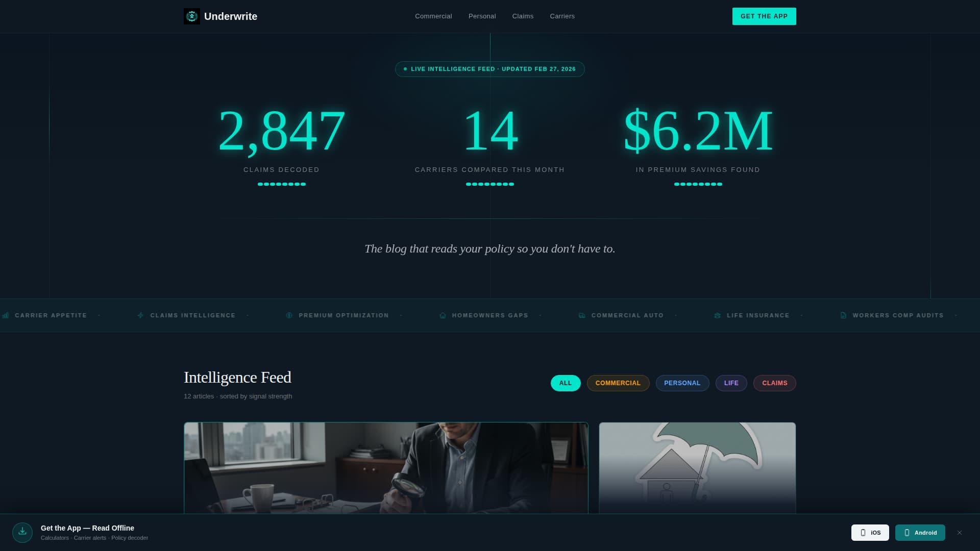Click the 14 carriers compared figure
The image size is (980, 551).
(490, 131)
